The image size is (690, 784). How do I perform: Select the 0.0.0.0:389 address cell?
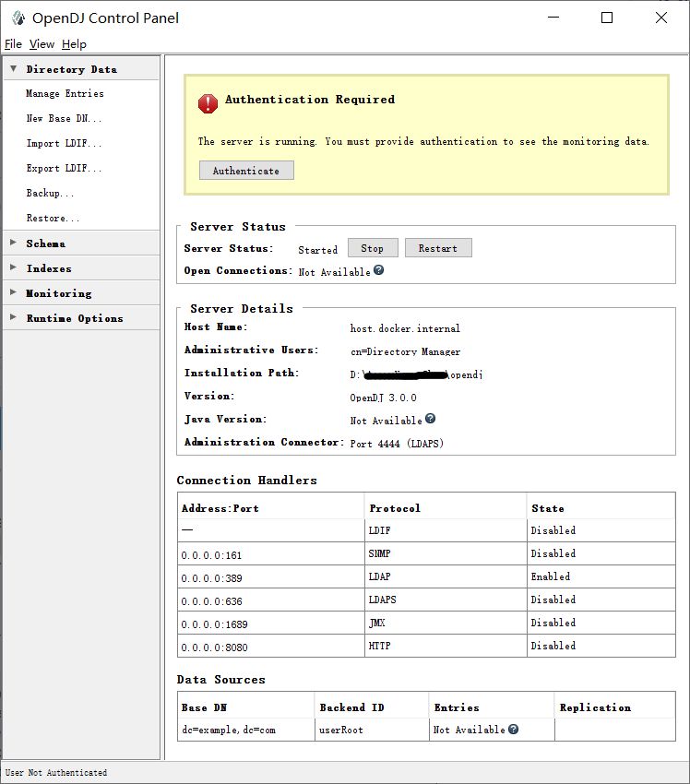tap(270, 577)
